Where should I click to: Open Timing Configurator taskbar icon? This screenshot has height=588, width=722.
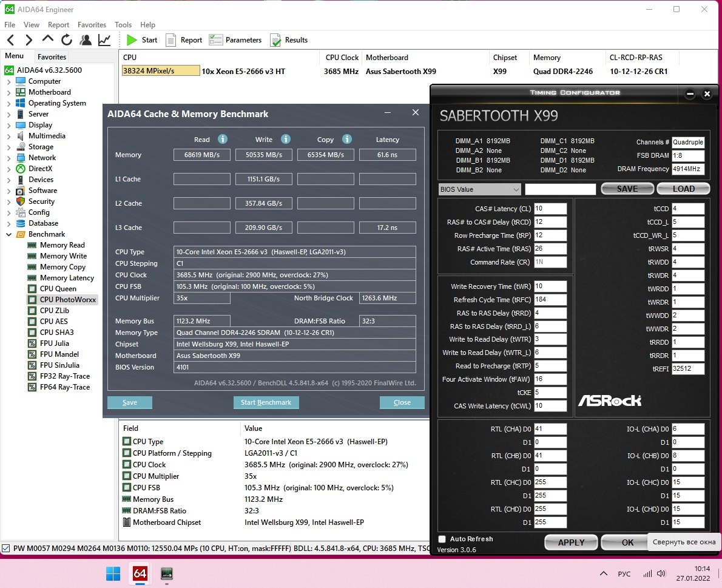(x=167, y=573)
